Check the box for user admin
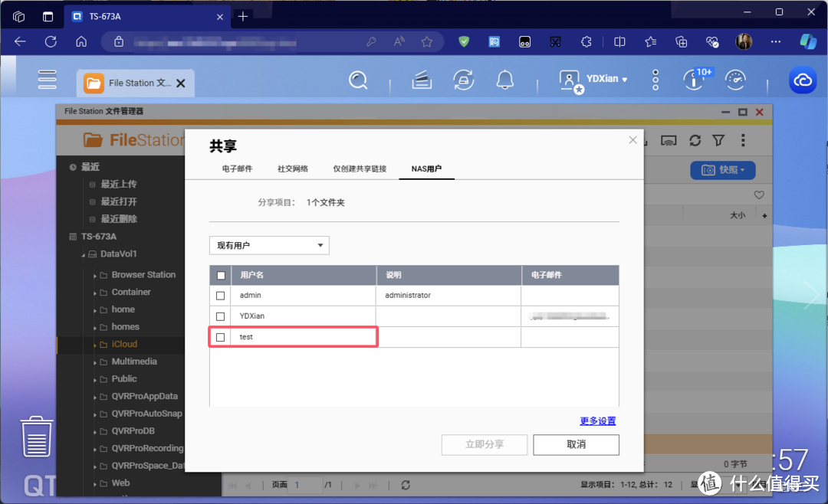The image size is (828, 504). coord(221,296)
